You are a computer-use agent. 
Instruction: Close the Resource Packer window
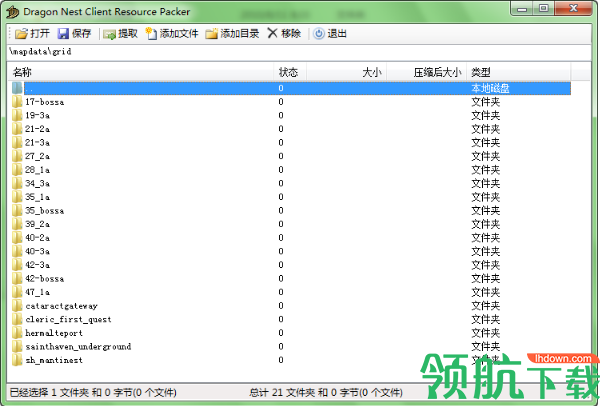[573, 9]
